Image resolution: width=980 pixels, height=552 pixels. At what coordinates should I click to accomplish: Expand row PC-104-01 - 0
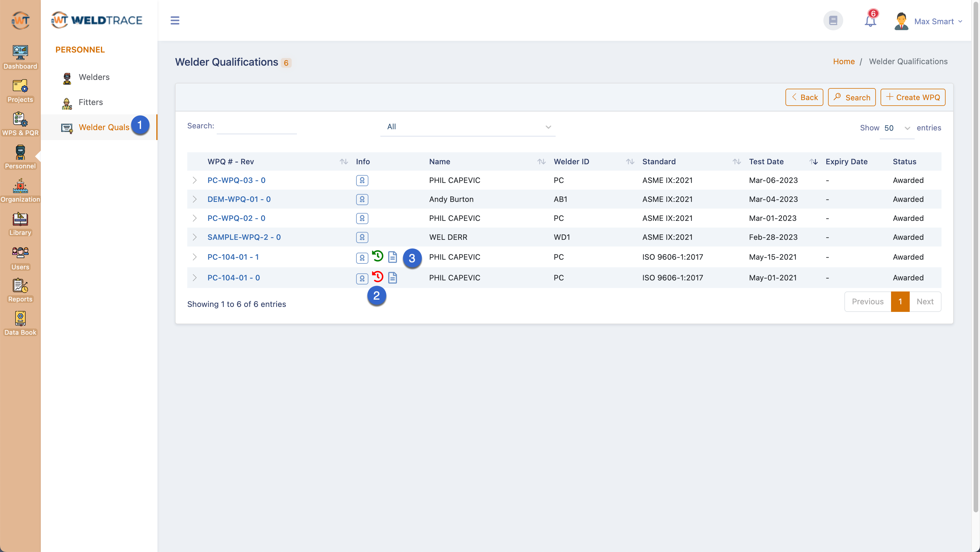[195, 278]
